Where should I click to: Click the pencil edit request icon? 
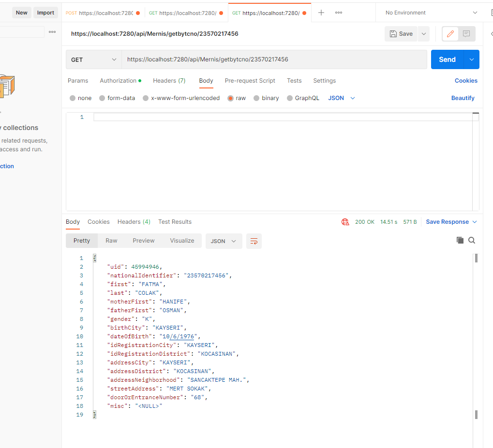tap(449, 33)
